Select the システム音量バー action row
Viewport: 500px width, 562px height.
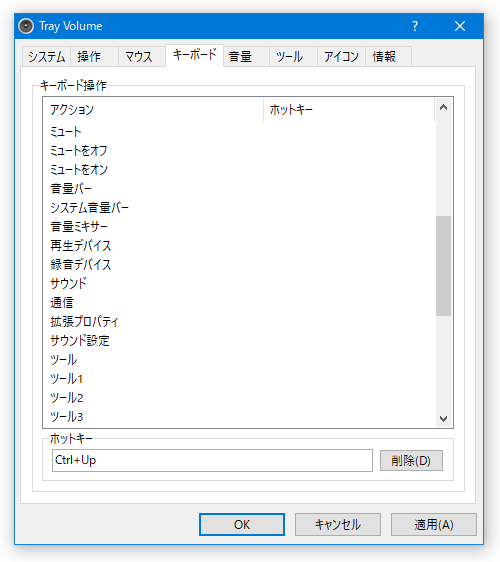239,208
